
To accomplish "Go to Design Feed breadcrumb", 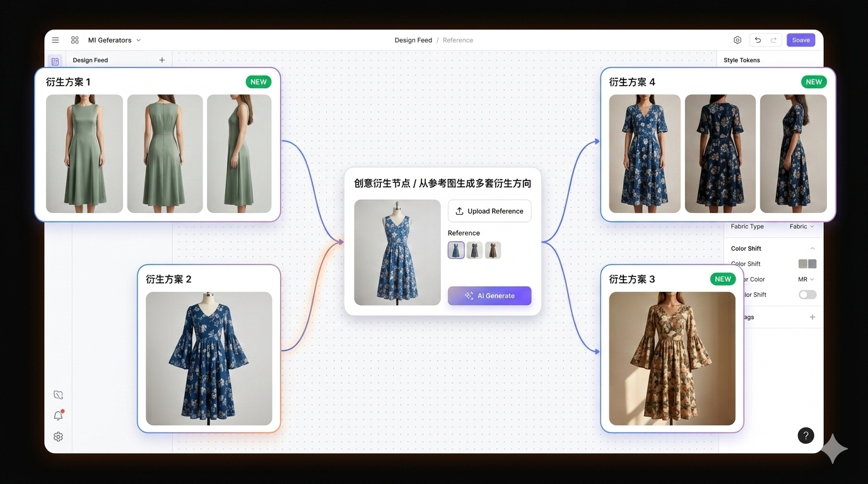I will click(413, 40).
